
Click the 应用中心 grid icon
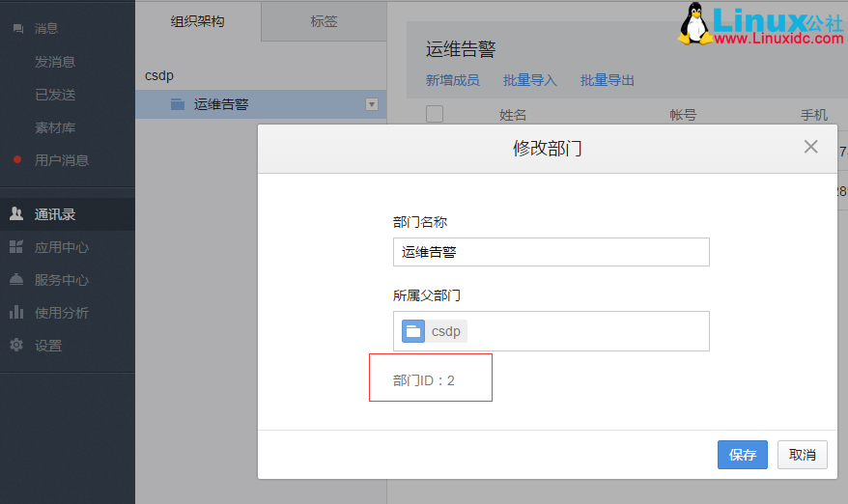click(x=16, y=247)
